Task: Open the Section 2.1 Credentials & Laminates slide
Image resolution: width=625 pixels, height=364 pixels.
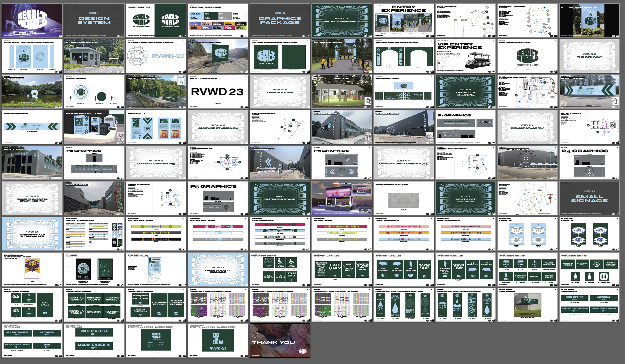Action: point(32,234)
